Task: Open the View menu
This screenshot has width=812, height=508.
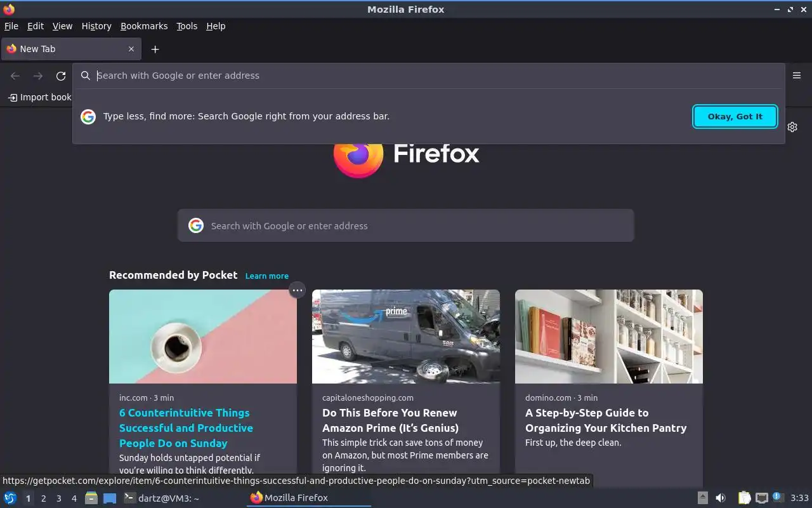Action: [x=62, y=26]
